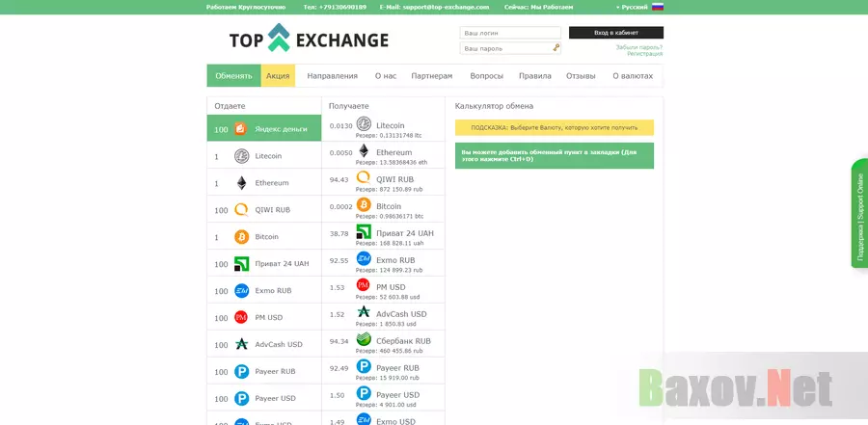Open the Support Online side tab

[859, 213]
